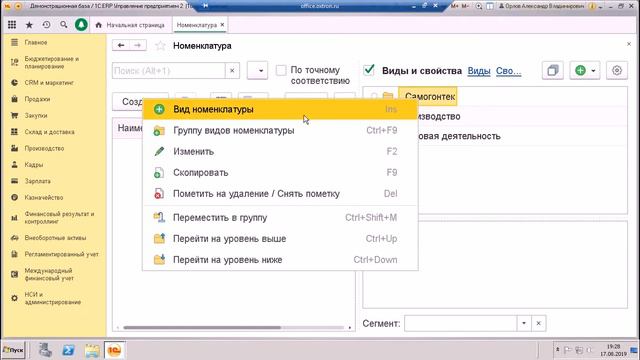Screen dimensions: 640x360
Task: Open Склад и доставка section
Action: (x=49, y=132)
